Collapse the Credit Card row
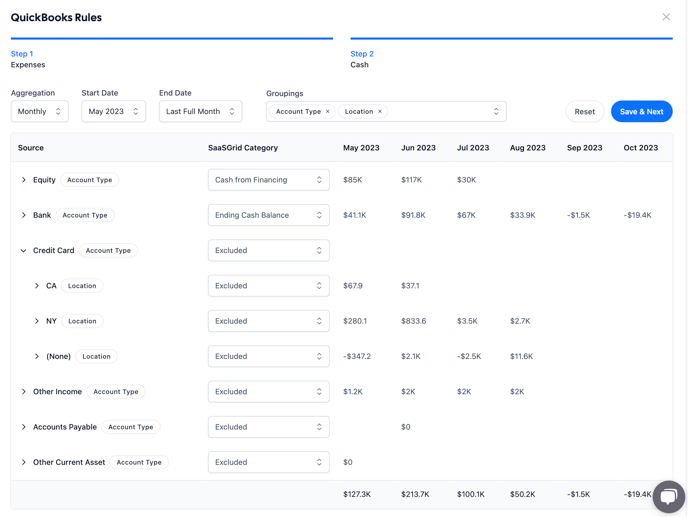Image resolution: width=688 pixels, height=517 pixels. pos(24,251)
